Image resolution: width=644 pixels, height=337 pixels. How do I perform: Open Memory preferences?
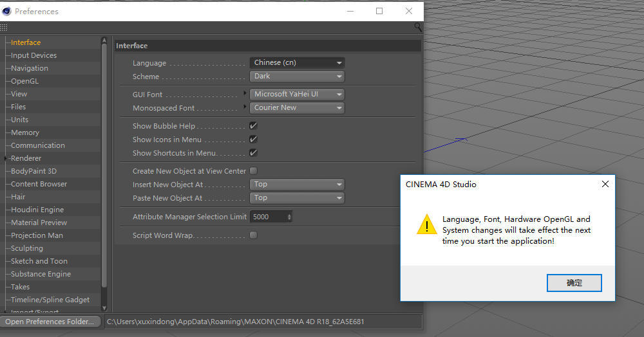click(x=25, y=132)
